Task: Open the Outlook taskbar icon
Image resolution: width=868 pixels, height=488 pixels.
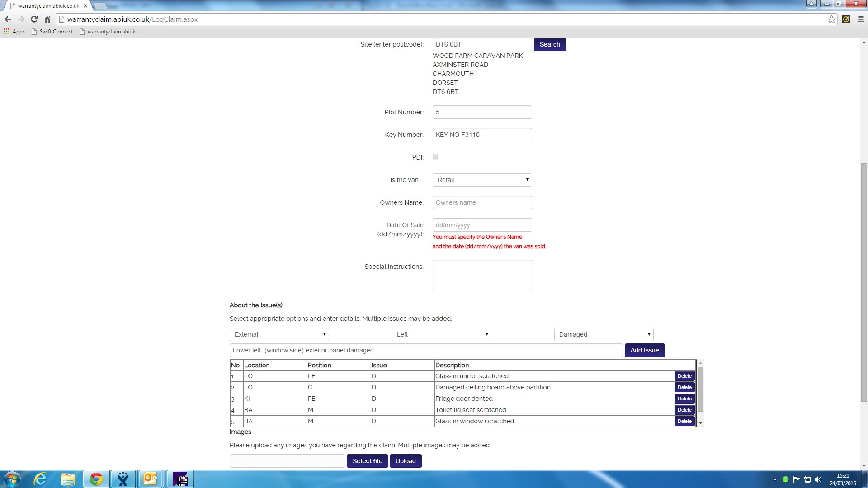Action: pyautogui.click(x=150, y=479)
